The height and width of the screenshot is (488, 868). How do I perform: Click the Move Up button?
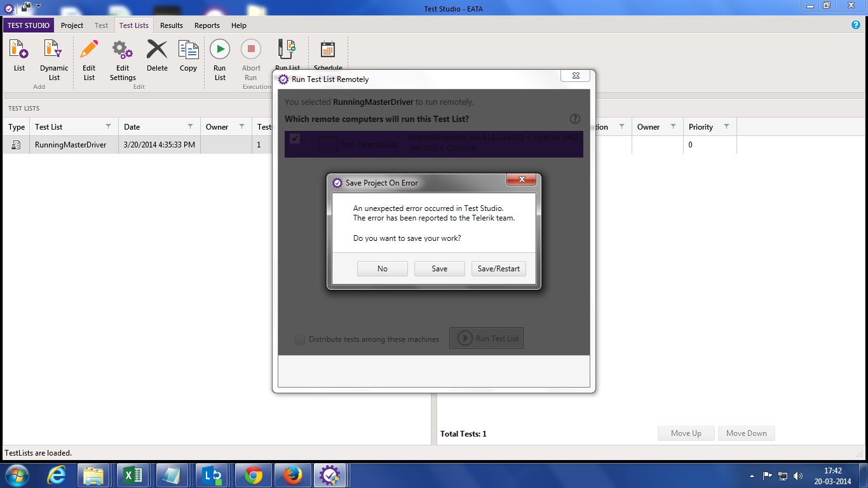pos(686,433)
